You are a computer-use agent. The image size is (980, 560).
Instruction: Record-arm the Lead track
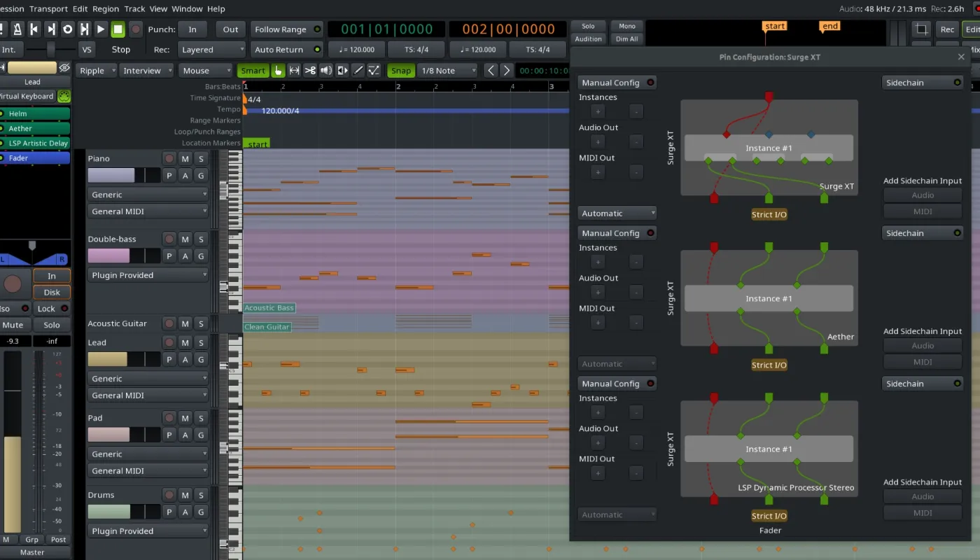169,343
